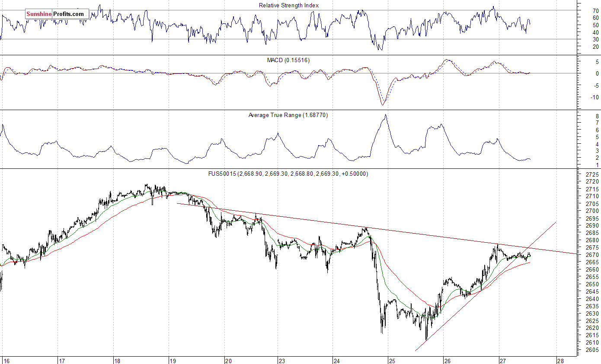This screenshot has width=601, height=364.
Task: Click date label 27 on time axis
Action: coord(502,361)
